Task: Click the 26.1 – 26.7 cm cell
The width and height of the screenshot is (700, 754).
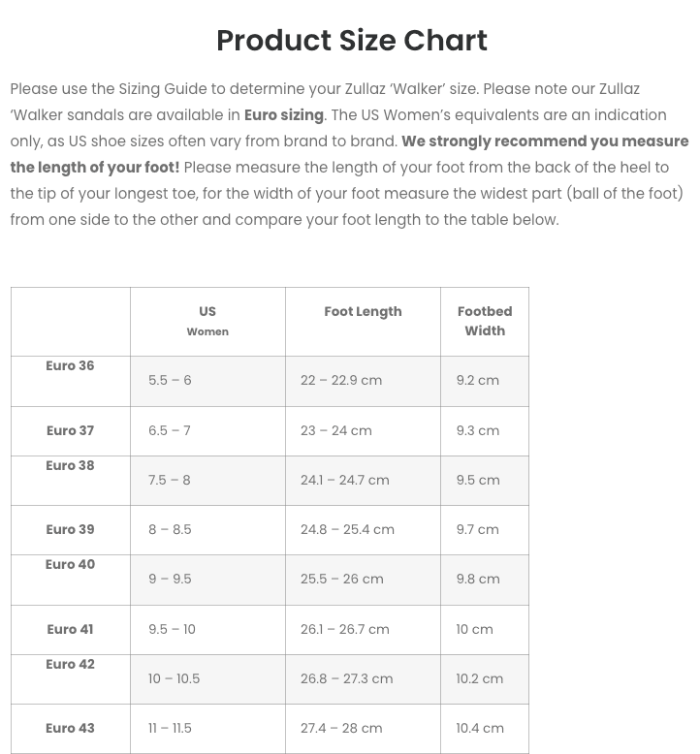Action: point(345,629)
